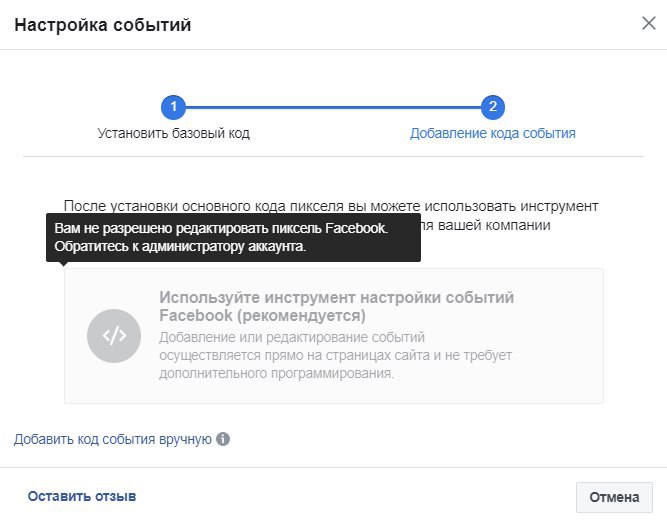
Task: Click Установить базовый код step label
Action: point(174,133)
